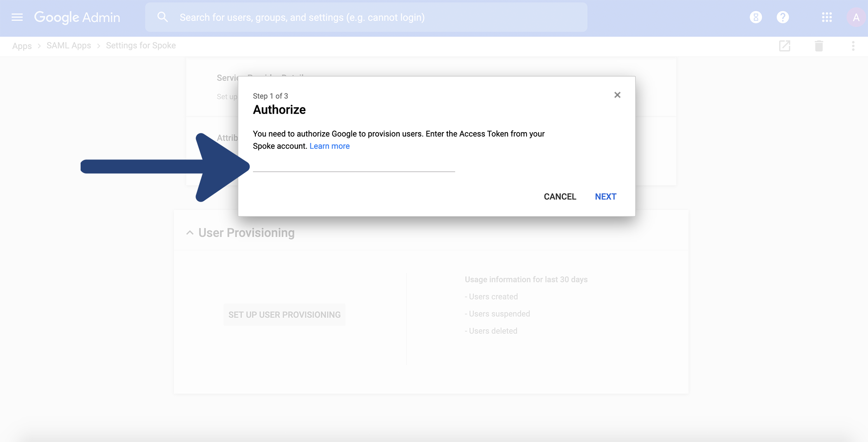
Task: Click the Authorize dialog heading
Action: click(279, 110)
